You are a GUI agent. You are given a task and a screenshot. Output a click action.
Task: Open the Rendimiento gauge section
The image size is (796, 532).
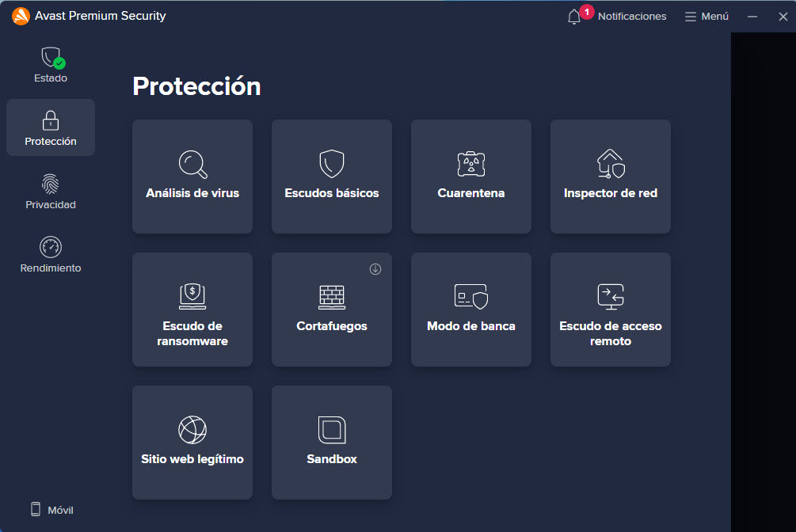pyautogui.click(x=51, y=255)
